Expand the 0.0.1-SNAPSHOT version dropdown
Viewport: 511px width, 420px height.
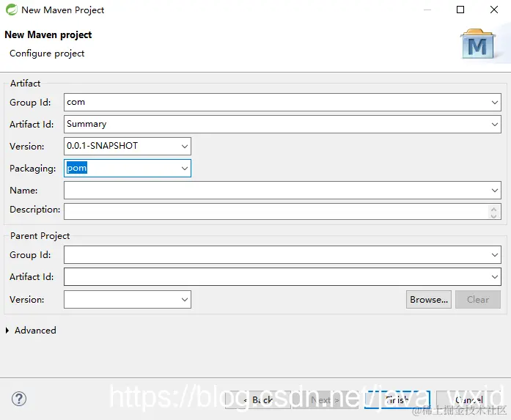pyautogui.click(x=185, y=146)
